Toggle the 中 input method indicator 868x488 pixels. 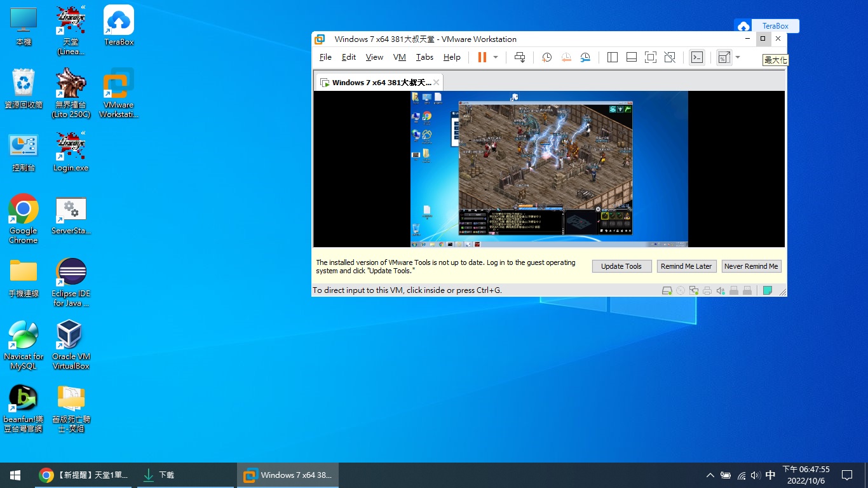pyautogui.click(x=770, y=475)
